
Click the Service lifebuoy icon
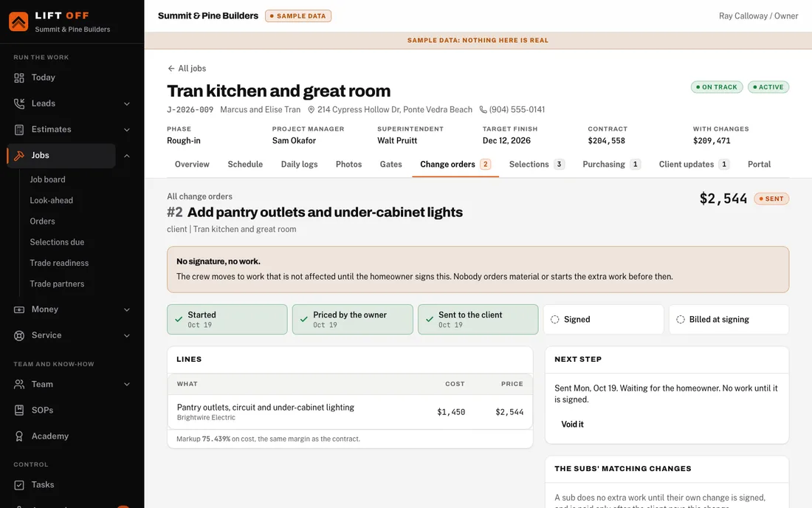[x=19, y=335]
